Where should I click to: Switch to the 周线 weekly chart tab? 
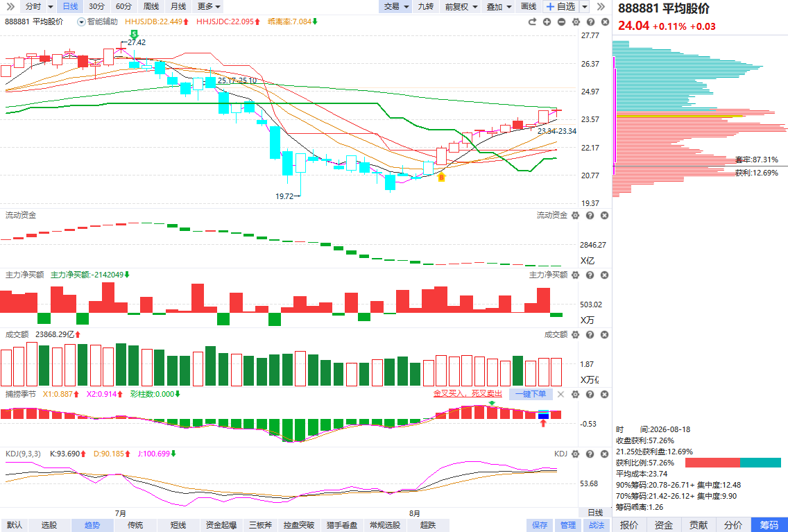pyautogui.click(x=151, y=6)
